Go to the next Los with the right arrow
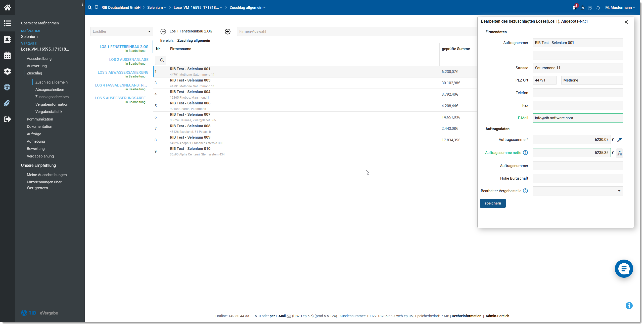644x326 pixels. pos(227,31)
